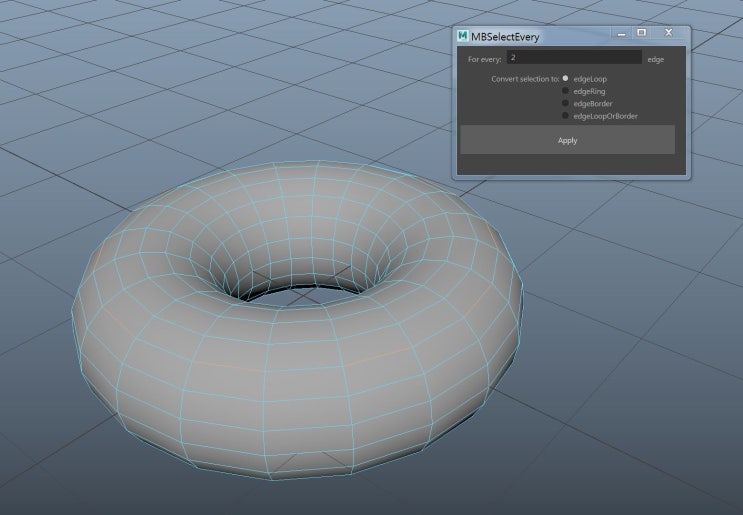Click the 'For every' number input field
743x515 pixels.
pyautogui.click(x=574, y=57)
